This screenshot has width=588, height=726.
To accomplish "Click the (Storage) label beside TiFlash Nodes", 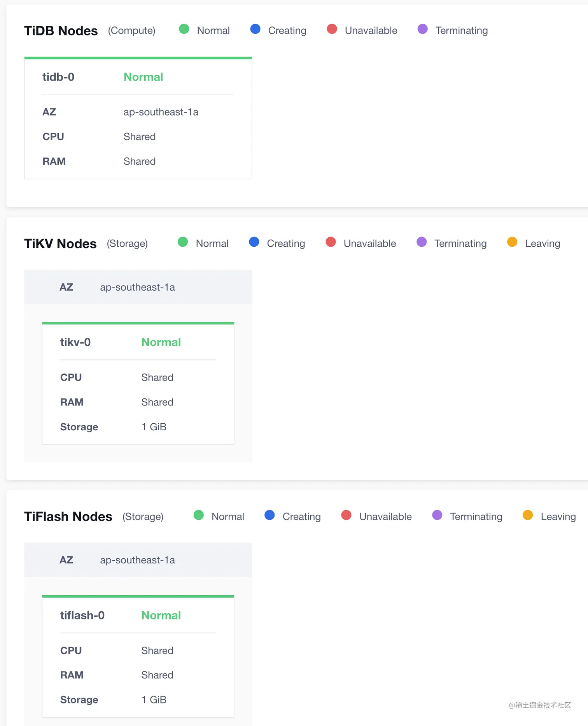I will pyautogui.click(x=143, y=517).
